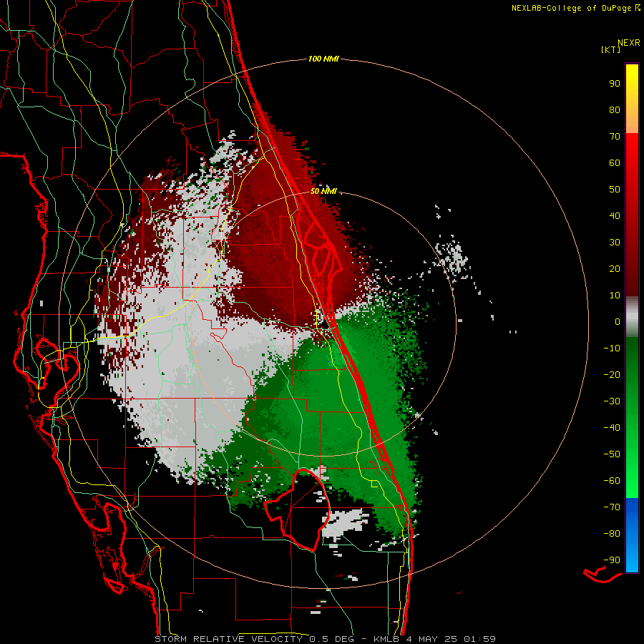The image size is (644, 644).
Task: Click the '4 MAY 25 01:59' timestamp
Action: point(451,639)
